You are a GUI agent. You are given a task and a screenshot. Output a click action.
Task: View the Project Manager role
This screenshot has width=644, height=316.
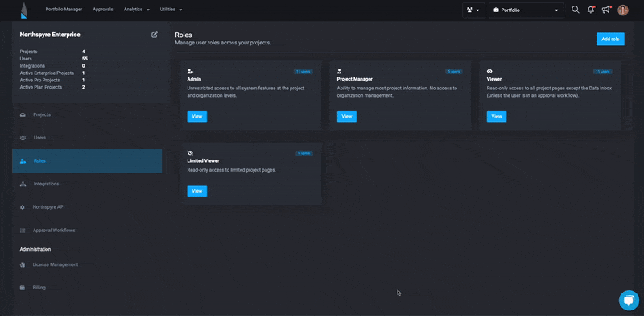[347, 116]
